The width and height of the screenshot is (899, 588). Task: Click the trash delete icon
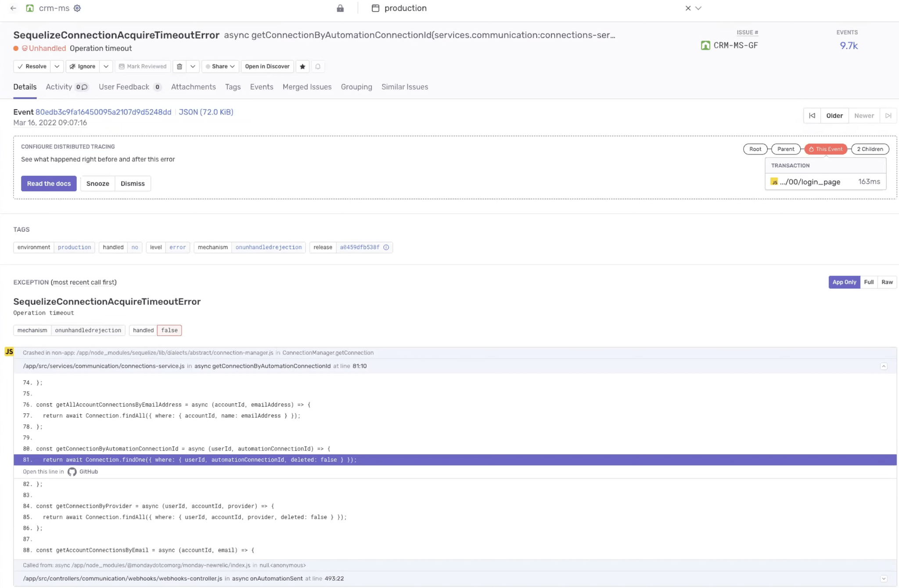point(180,67)
